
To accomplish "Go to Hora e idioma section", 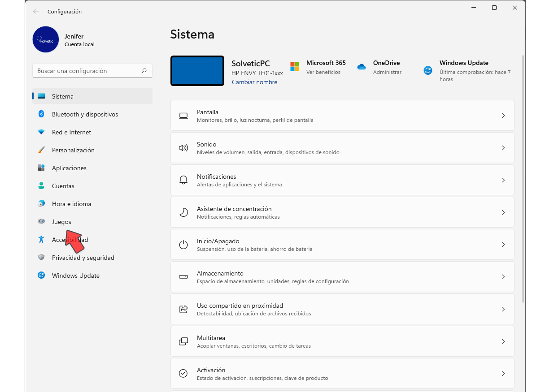I will [71, 204].
